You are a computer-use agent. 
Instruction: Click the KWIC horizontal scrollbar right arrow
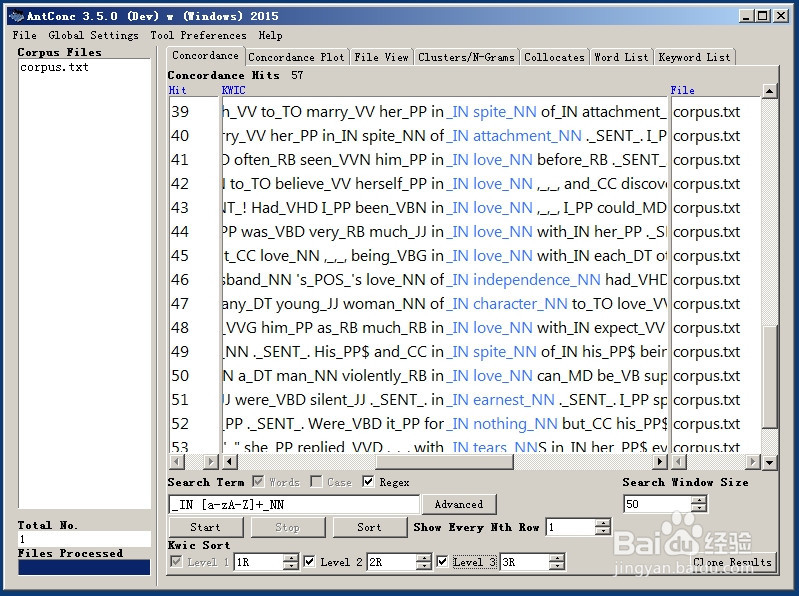coord(660,462)
